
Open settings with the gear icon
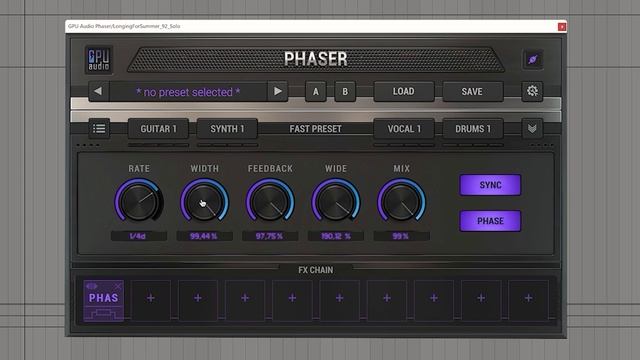(532, 91)
